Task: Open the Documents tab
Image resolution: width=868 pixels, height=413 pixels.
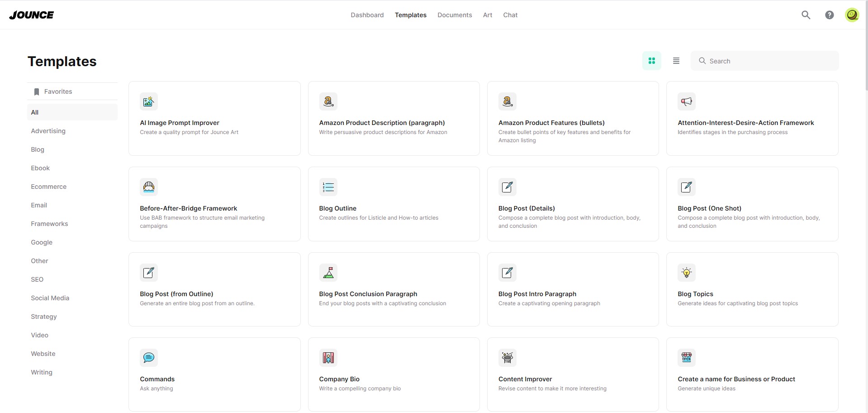Action: pyautogui.click(x=455, y=15)
